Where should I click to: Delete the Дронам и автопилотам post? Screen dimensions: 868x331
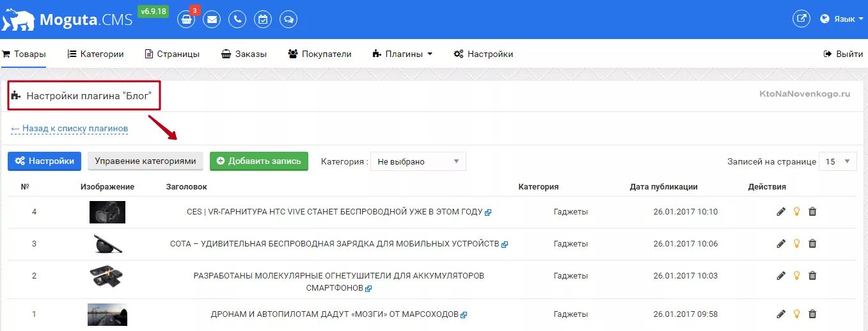(x=812, y=314)
